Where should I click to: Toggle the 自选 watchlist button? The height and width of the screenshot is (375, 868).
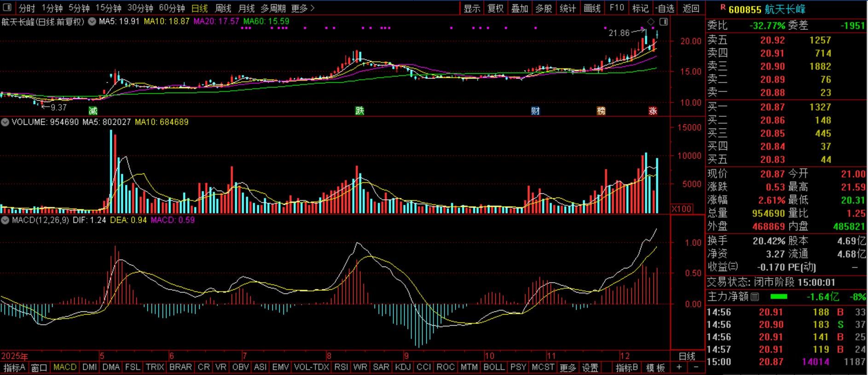(x=665, y=8)
